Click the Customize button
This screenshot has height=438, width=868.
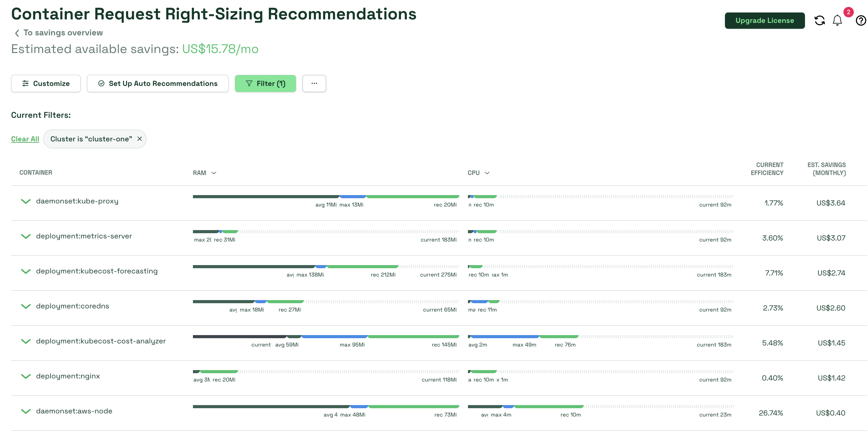click(46, 84)
